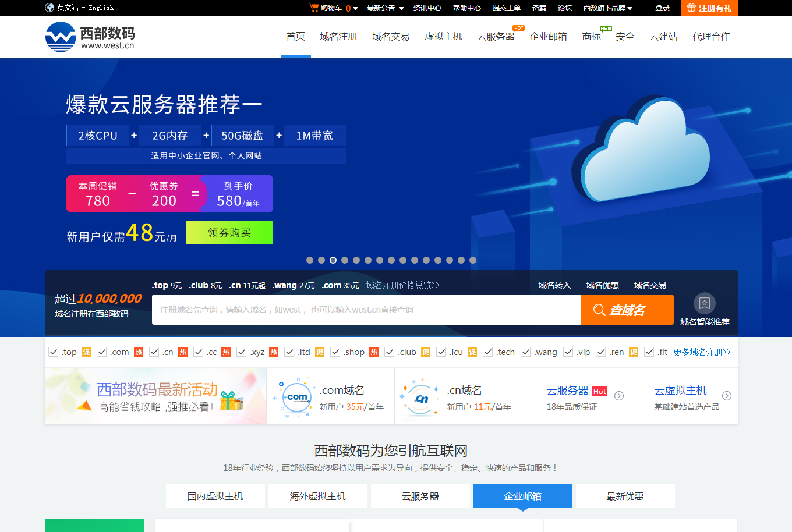Uncheck the .top domain checkbox
The image size is (792, 532).
click(x=54, y=352)
